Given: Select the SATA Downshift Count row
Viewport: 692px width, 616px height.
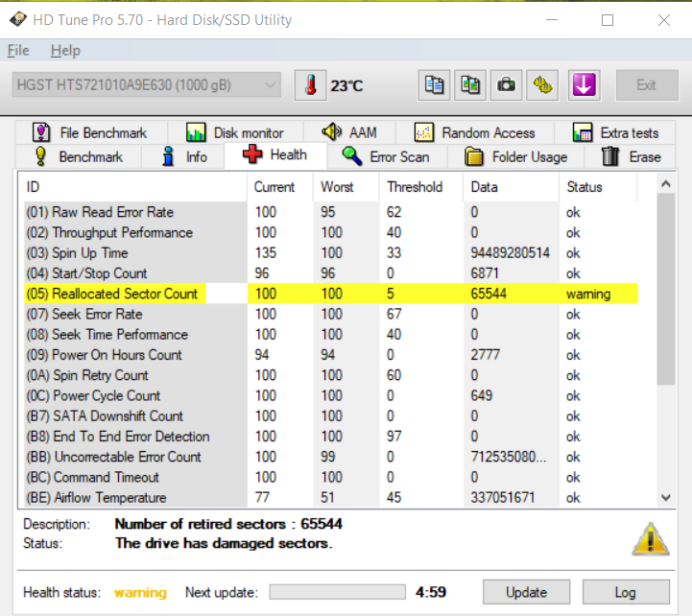Looking at the screenshot, I should click(x=331, y=415).
